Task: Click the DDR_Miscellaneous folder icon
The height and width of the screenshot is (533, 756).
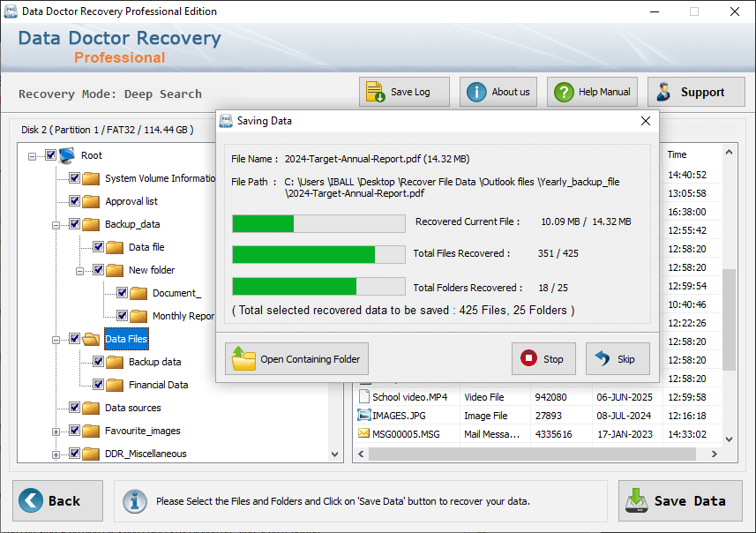Action: (x=91, y=454)
